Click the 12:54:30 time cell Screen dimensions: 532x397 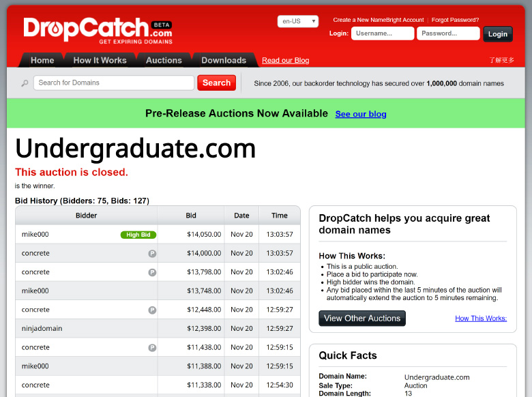tap(280, 385)
